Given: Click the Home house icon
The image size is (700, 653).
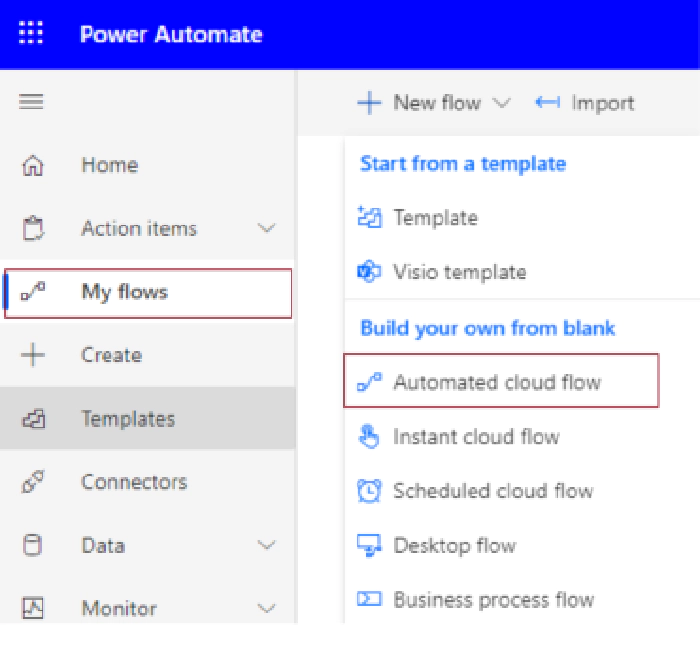Looking at the screenshot, I should (x=33, y=165).
